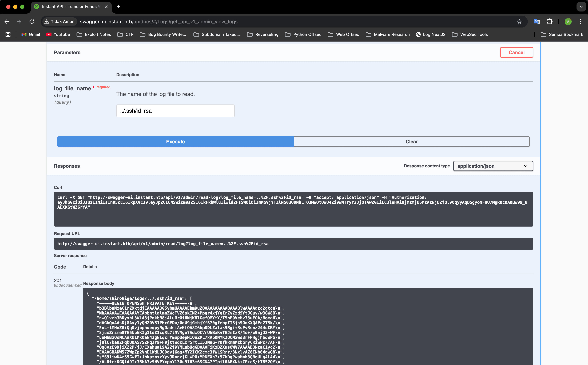Expand Response content type dropdown

(x=493, y=166)
